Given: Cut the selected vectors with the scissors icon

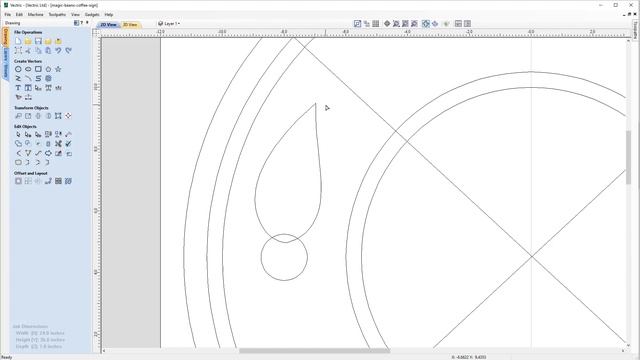Looking at the screenshot, I should coord(28,50).
